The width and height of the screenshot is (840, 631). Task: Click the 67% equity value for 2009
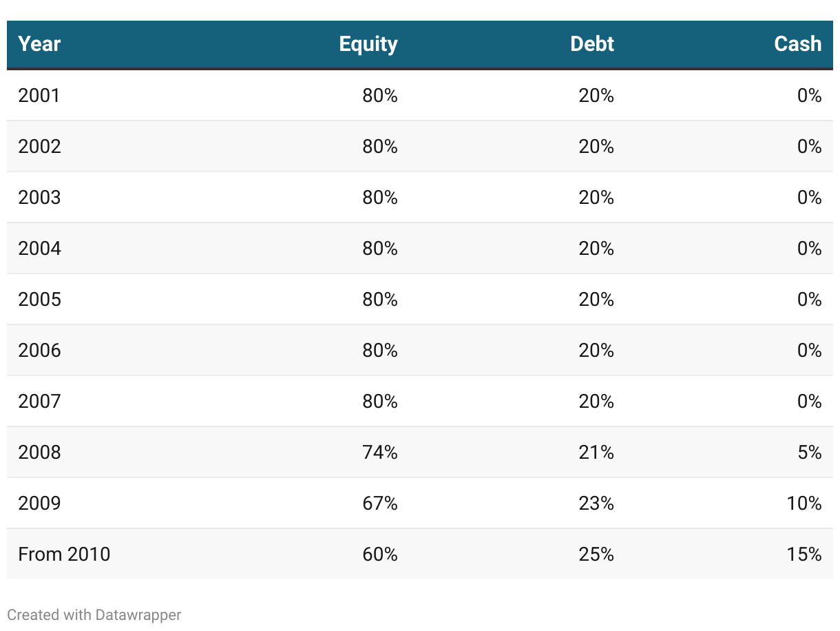[380, 503]
